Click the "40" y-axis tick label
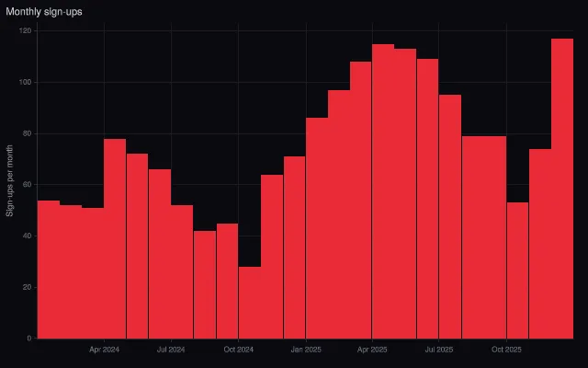This screenshot has height=368, width=588. 28,236
